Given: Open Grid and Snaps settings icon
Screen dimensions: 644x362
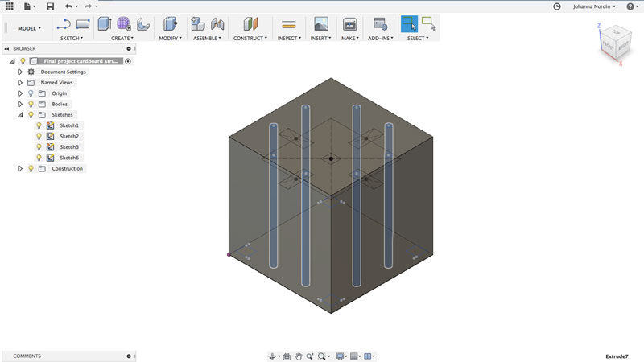Looking at the screenshot, I should (x=354, y=356).
